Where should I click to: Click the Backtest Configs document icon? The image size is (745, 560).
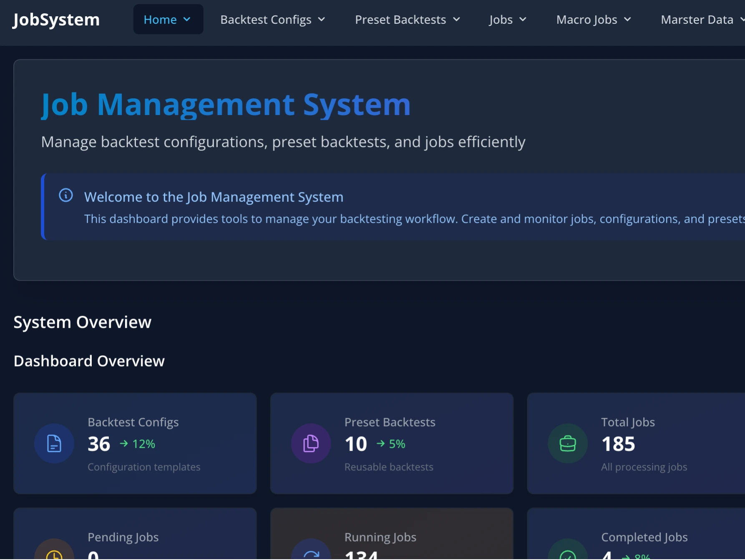54,443
